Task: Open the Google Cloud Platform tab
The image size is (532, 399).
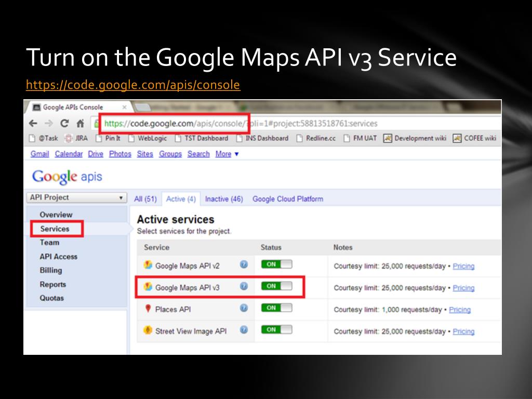Action: [288, 199]
